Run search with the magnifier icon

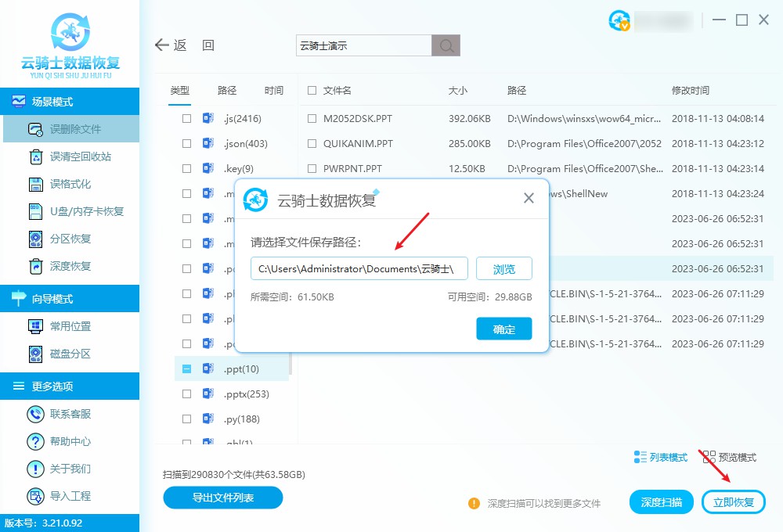445,45
